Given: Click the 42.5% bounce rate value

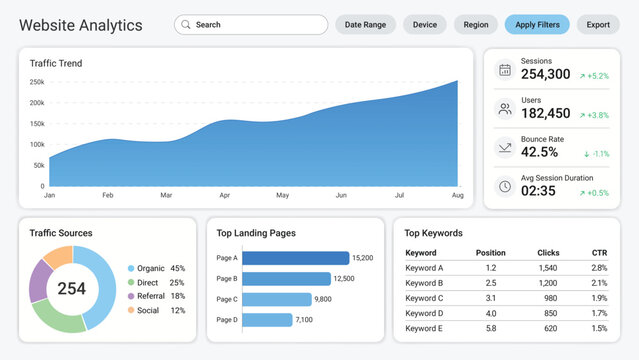Looking at the screenshot, I should pos(539,152).
